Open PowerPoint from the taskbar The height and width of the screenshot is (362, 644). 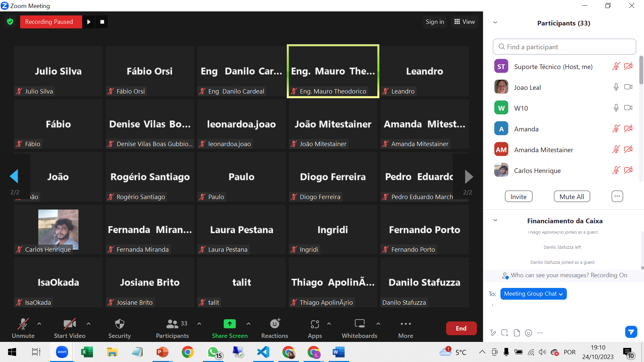click(x=162, y=352)
